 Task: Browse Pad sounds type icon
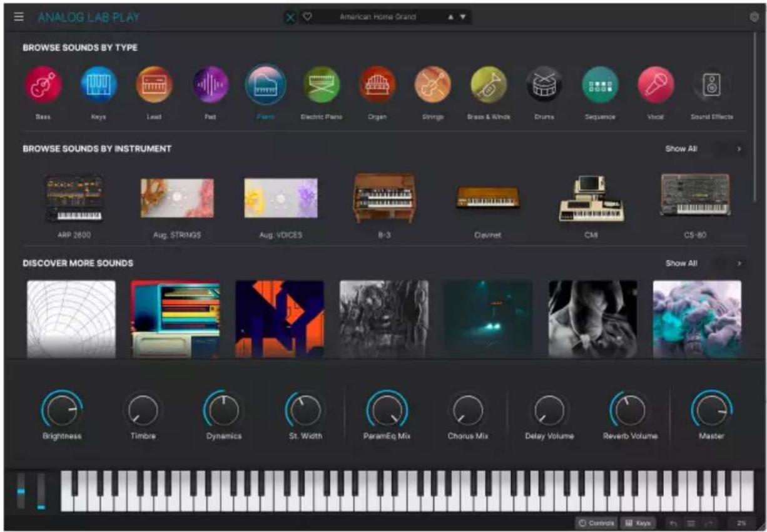210,84
